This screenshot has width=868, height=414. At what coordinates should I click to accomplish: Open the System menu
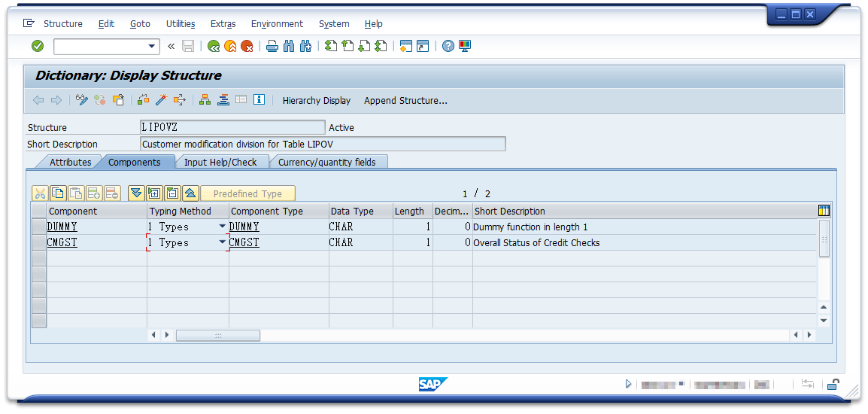pos(334,24)
